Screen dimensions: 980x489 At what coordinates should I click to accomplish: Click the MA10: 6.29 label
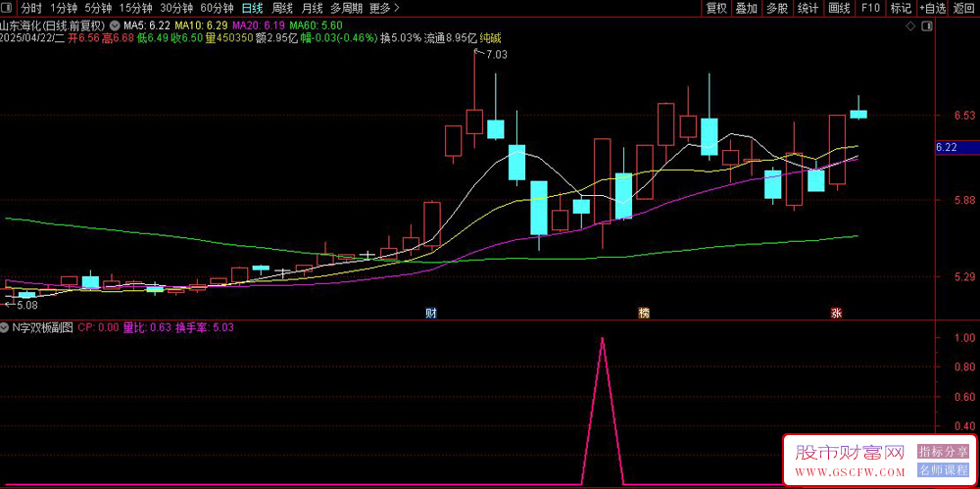point(201,26)
